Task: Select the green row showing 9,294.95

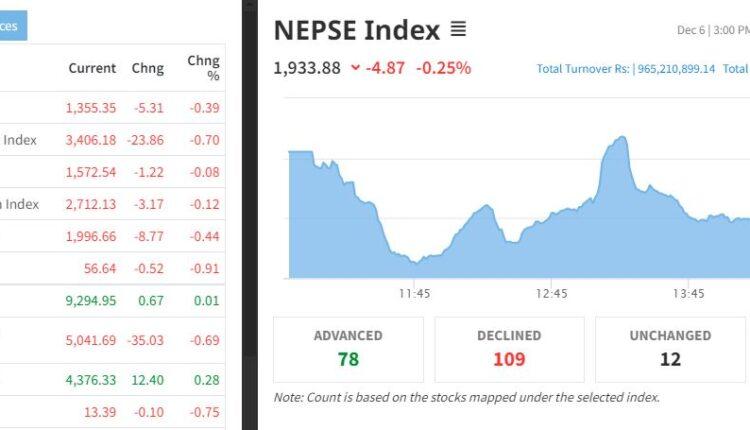Action: (x=112, y=300)
